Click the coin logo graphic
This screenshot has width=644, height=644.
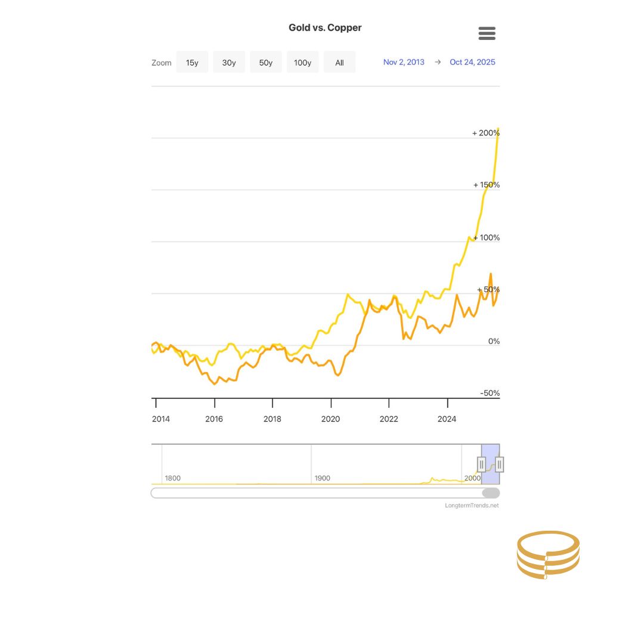coord(548,555)
